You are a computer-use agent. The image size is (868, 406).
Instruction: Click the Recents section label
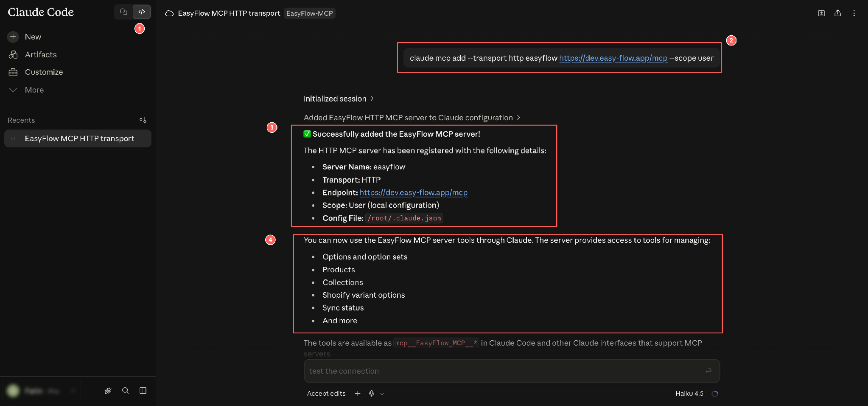(21, 121)
